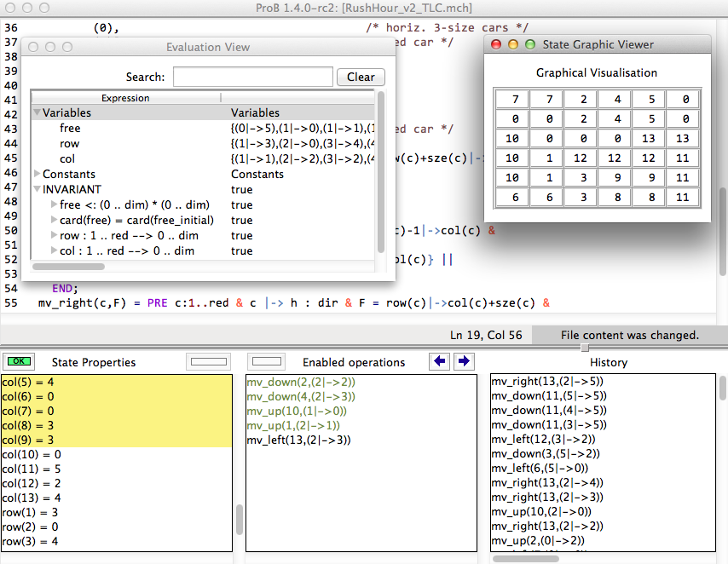This screenshot has height=564, width=728.
Task: Step forward with the right blue arrow
Action: point(463,362)
